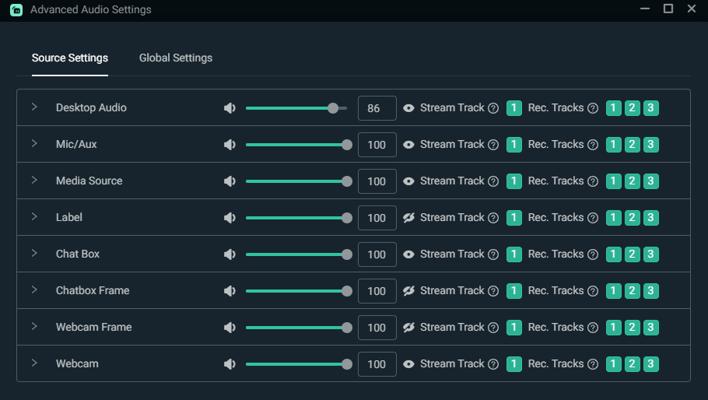Click Stream Track help icon for Desktop Audio
Image resolution: width=708 pixels, height=400 pixels.
point(493,108)
